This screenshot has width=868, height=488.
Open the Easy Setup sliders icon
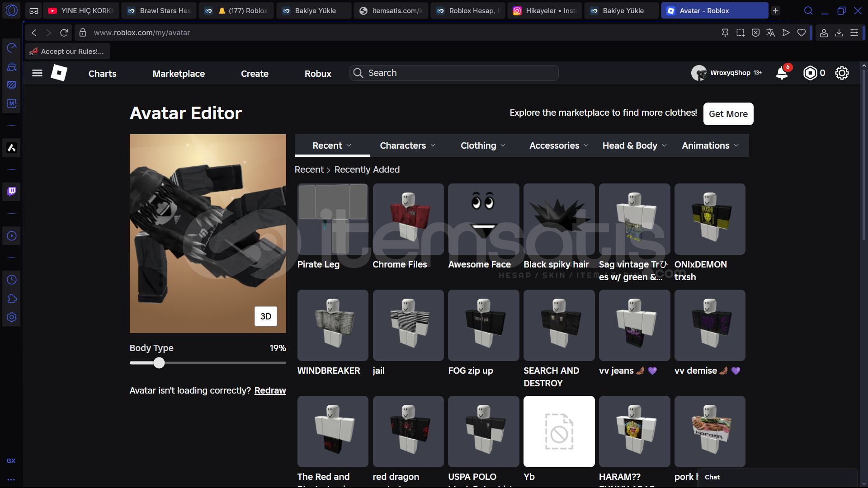(x=854, y=33)
